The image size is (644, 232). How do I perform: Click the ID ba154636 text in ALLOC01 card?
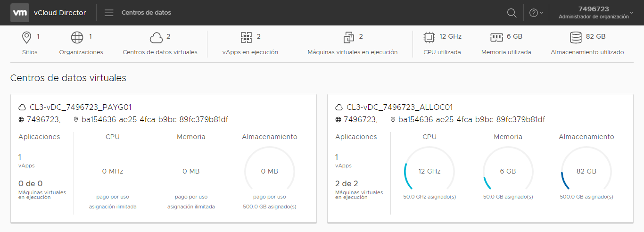click(x=471, y=120)
